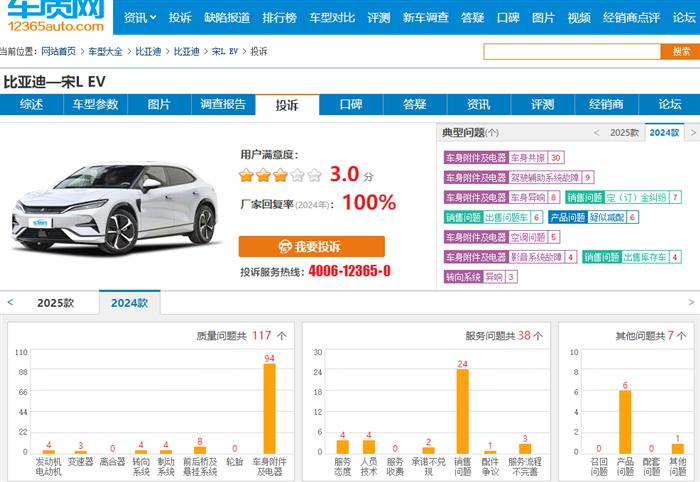Click right arrow in 典型问题 year selector
The height and width of the screenshot is (482, 700).
coord(693,133)
